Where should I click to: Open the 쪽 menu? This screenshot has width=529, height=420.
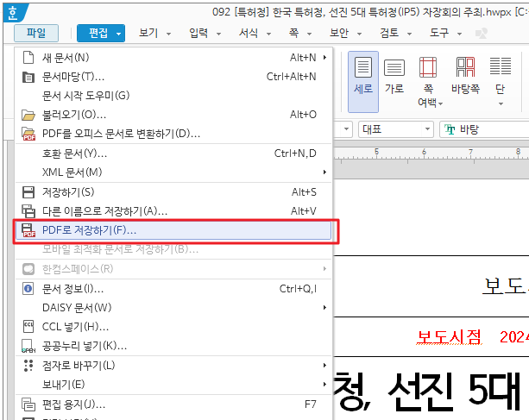[293, 33]
